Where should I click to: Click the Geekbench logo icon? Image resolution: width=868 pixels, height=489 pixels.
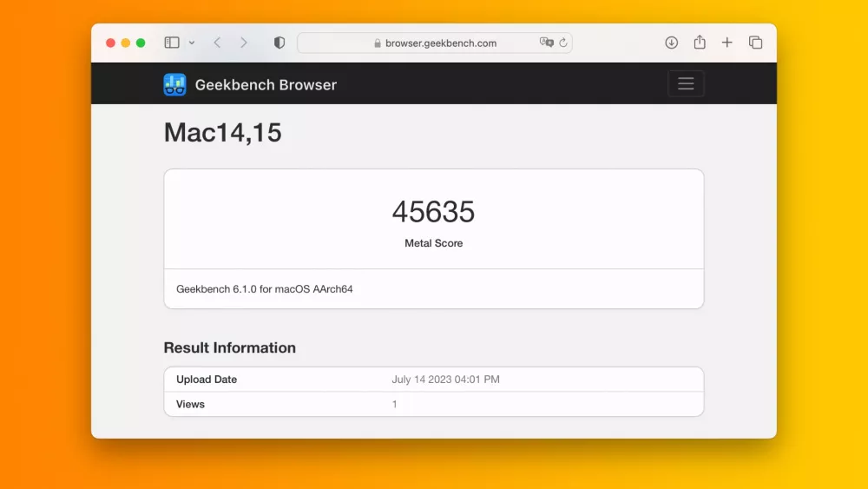coord(175,85)
